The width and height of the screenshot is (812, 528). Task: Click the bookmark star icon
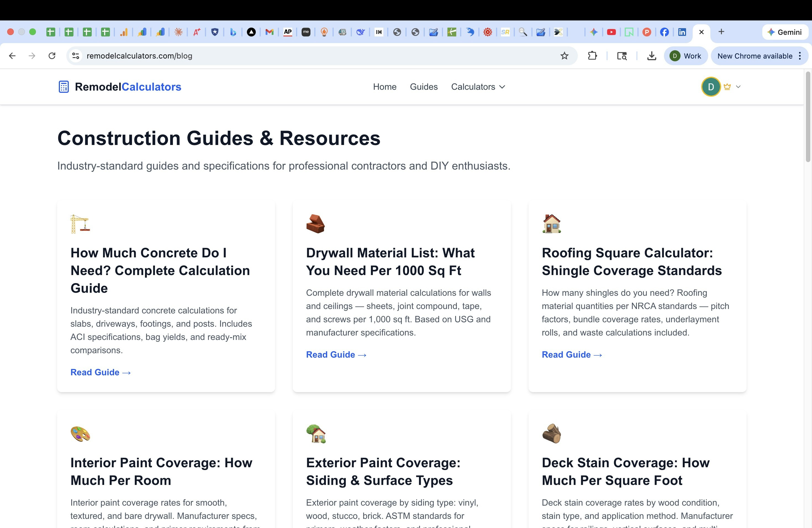coord(564,56)
